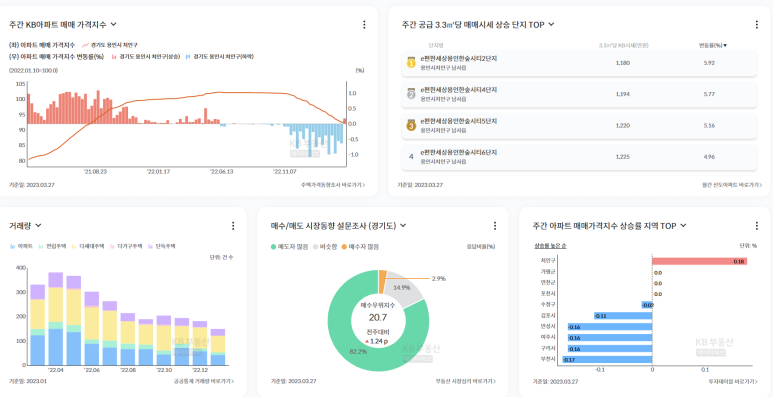Image resolution: width=773 pixels, height=397 pixels.
Task: Click the blue 부천시 -0.17 bar
Action: tap(607, 360)
